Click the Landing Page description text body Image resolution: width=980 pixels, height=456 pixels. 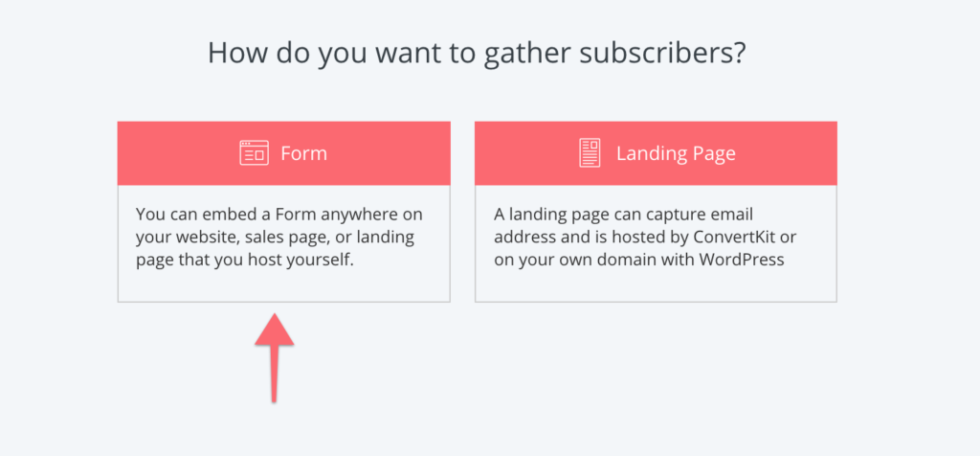(x=645, y=237)
